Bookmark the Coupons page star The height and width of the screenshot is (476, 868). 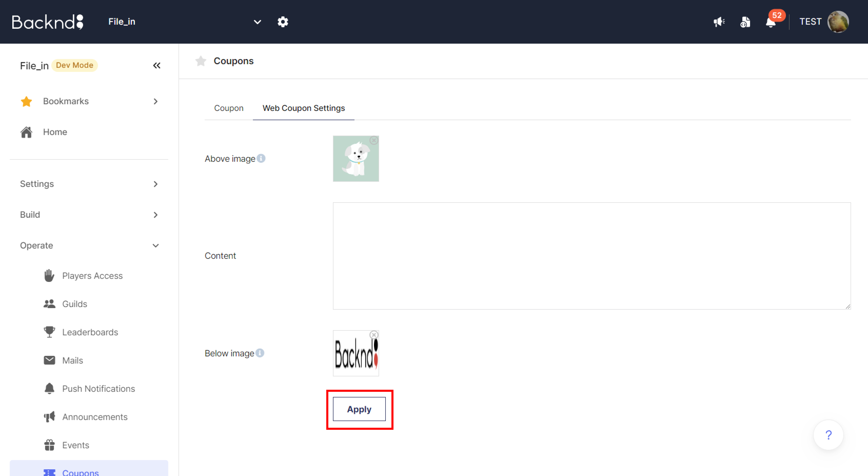pos(201,61)
